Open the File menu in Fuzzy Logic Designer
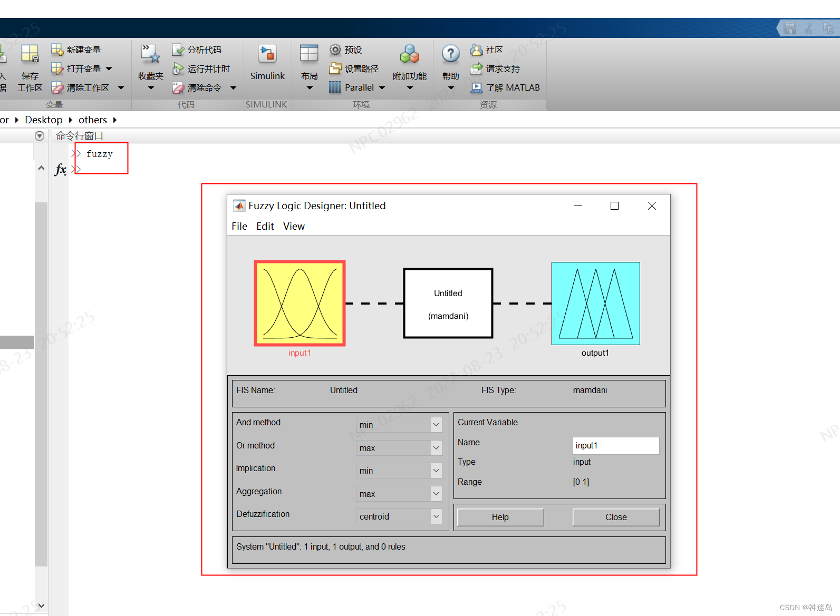 tap(239, 226)
